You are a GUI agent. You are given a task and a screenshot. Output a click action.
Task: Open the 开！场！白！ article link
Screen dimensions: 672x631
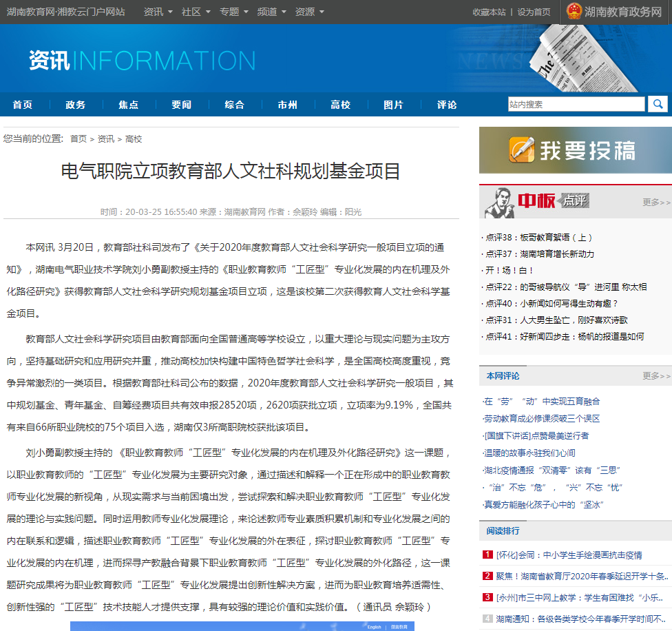point(509,271)
